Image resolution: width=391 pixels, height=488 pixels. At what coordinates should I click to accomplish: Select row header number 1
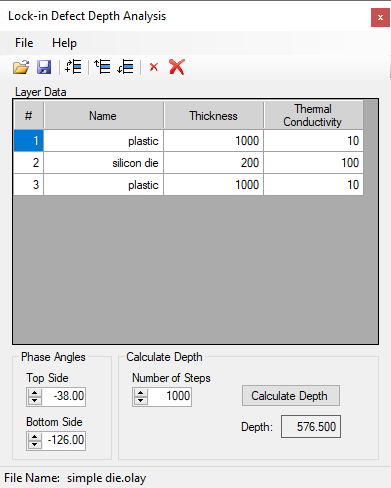pos(29,141)
